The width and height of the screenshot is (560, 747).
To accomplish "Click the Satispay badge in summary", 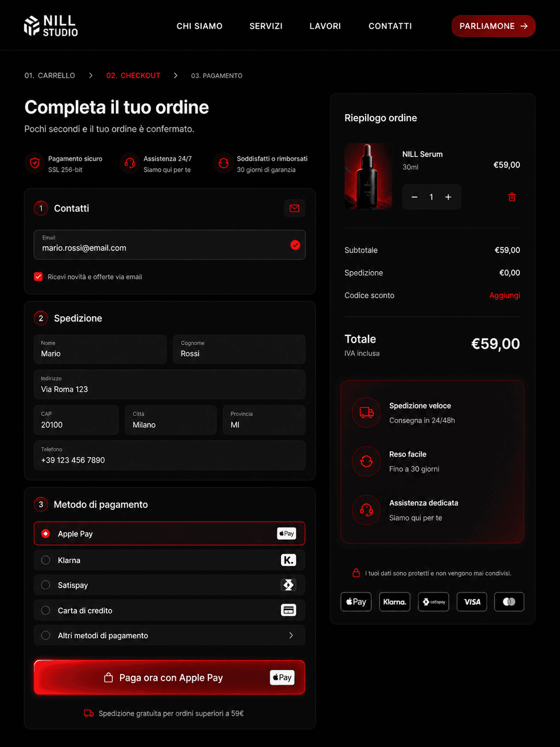I will 434,602.
